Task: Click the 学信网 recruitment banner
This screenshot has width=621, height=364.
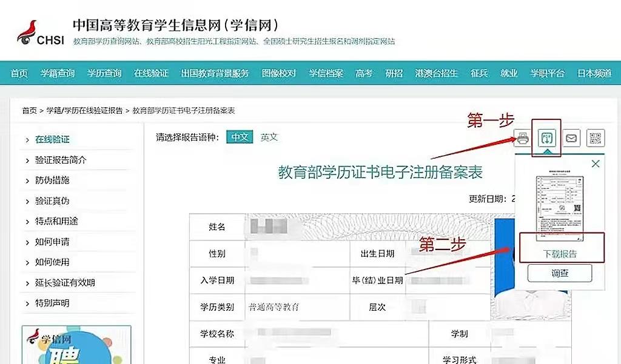Action: (x=76, y=345)
